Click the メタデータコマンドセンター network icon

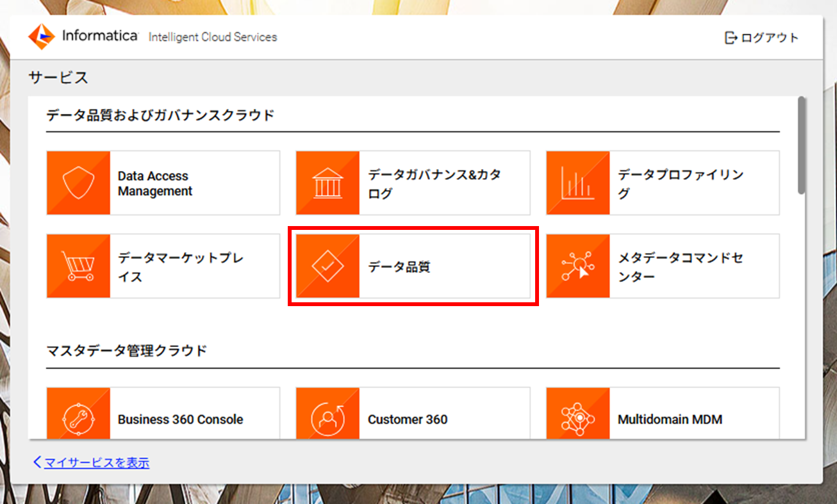577,266
